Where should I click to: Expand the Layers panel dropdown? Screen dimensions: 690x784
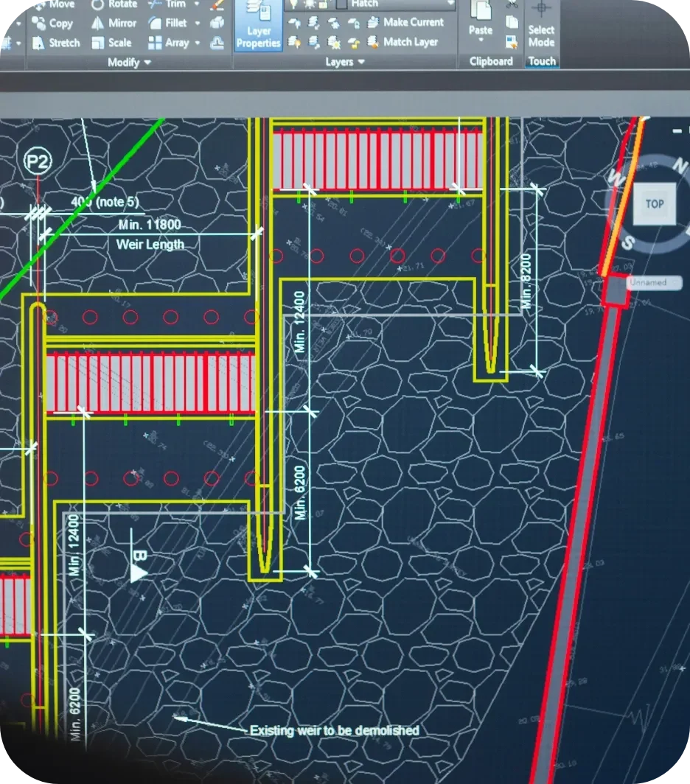[345, 62]
